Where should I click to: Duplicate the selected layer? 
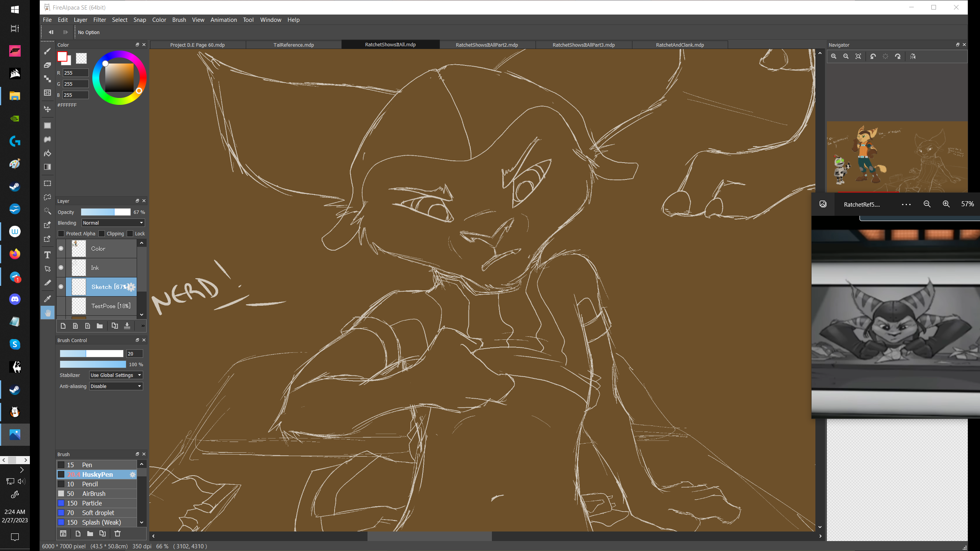(114, 326)
